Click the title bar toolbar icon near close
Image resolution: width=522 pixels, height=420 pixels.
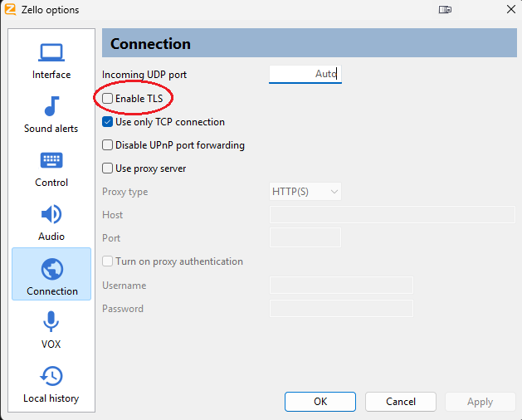point(445,10)
